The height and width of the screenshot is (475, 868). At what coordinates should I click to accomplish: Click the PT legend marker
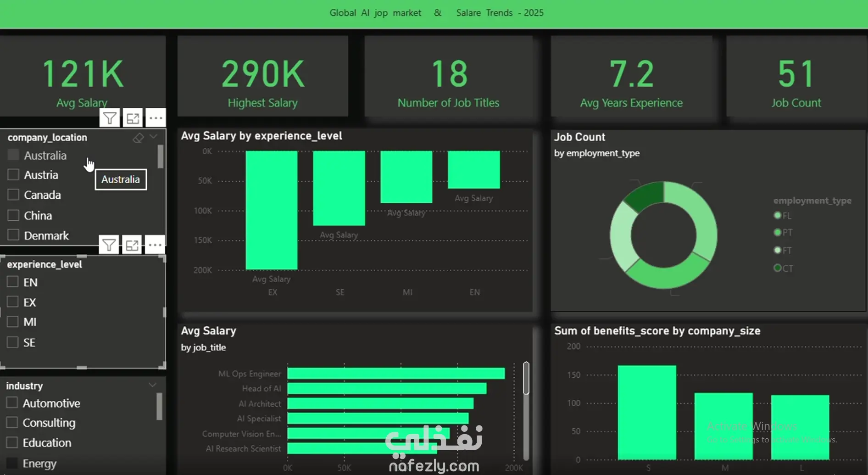[x=777, y=233]
